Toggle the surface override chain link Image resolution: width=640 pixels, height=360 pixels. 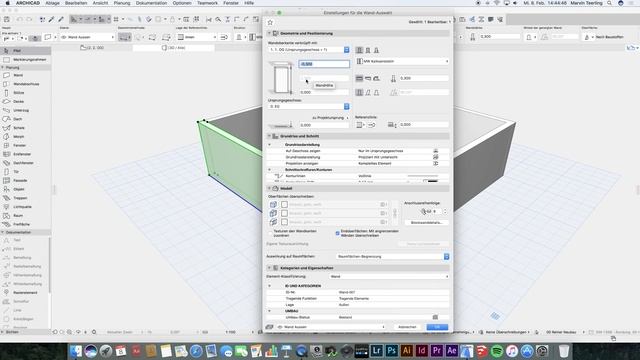tap(395, 213)
